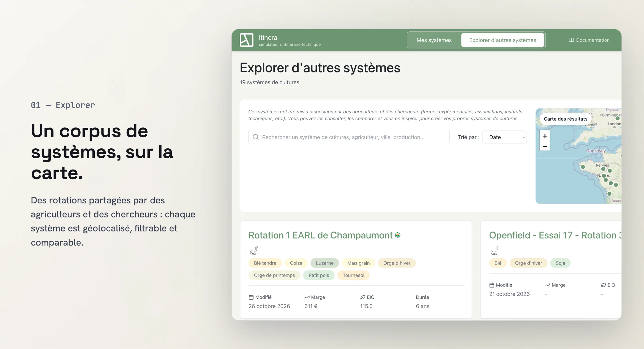The width and height of the screenshot is (644, 349).
Task: Select the Blé tag on Openfield card
Action: pyautogui.click(x=498, y=263)
